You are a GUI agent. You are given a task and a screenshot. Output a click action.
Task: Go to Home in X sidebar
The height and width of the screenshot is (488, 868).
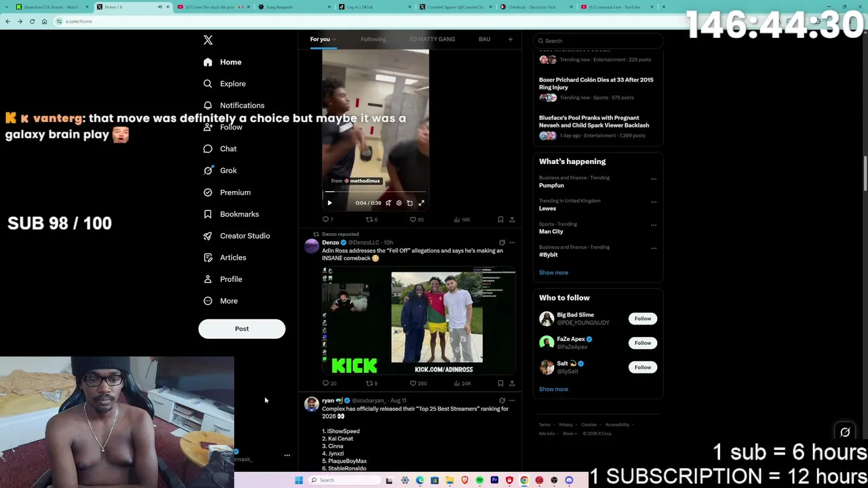coord(222,62)
